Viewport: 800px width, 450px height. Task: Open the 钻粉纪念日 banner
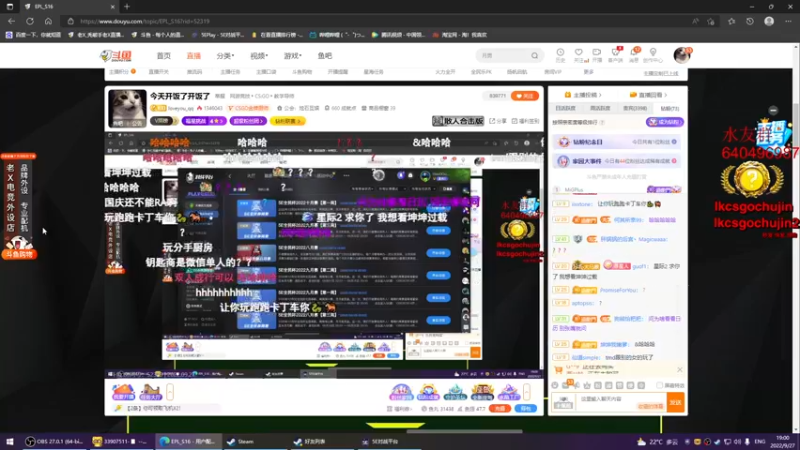pos(617,142)
